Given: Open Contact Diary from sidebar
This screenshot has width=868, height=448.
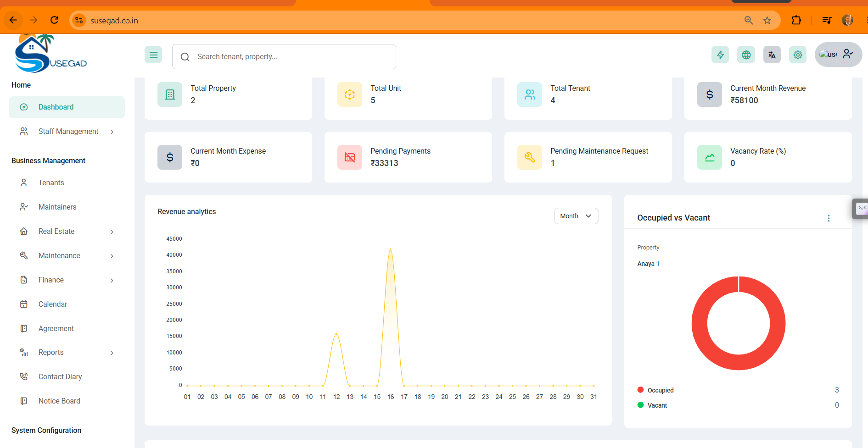Looking at the screenshot, I should (60, 376).
